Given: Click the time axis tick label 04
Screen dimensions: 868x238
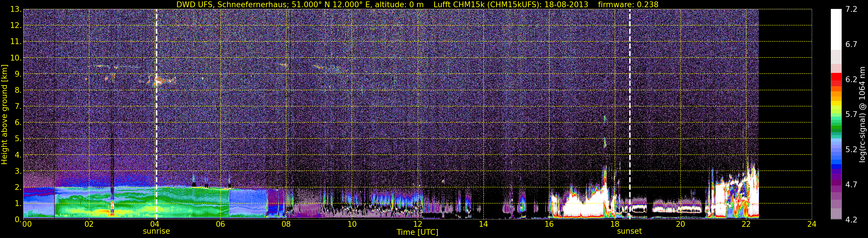Looking at the screenshot, I should [155, 224].
